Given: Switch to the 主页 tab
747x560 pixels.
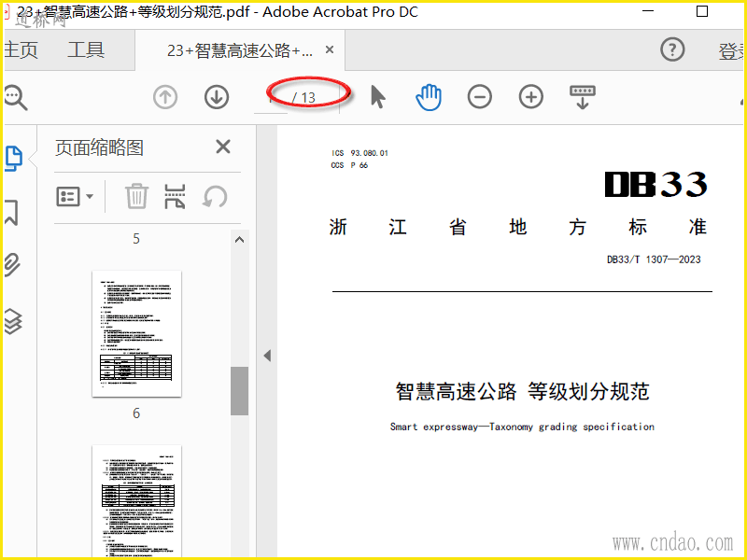Looking at the screenshot, I should tap(21, 50).
